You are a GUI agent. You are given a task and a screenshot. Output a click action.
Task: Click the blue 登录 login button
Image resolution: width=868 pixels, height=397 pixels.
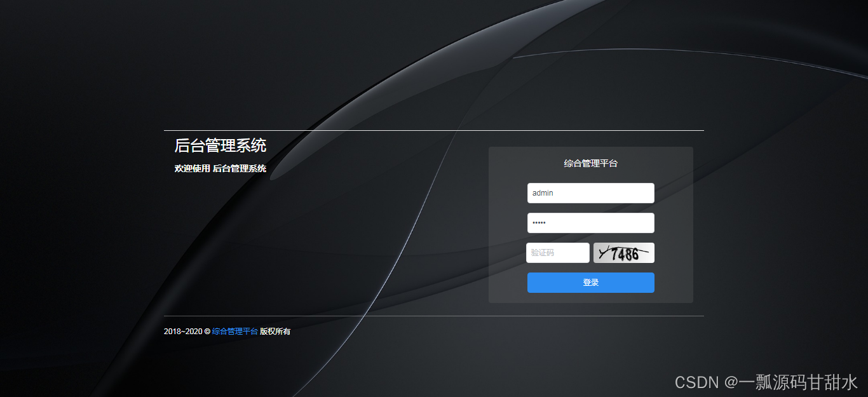(591, 283)
